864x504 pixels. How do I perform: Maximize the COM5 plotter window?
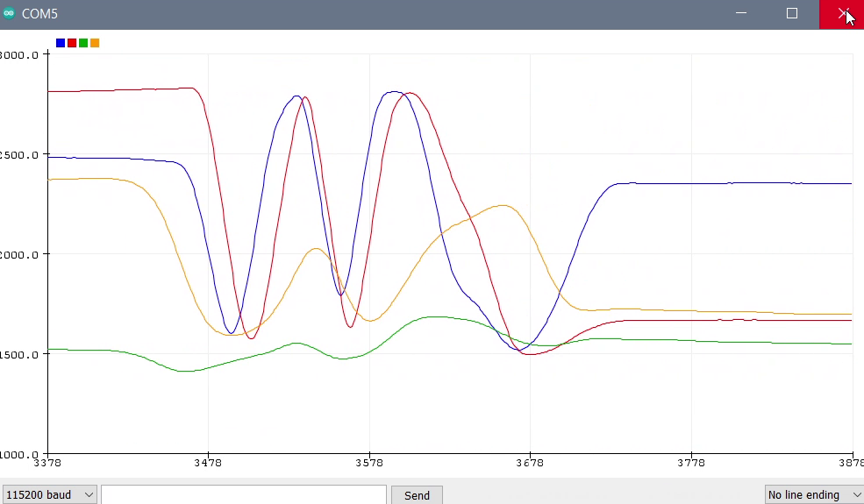tap(792, 14)
